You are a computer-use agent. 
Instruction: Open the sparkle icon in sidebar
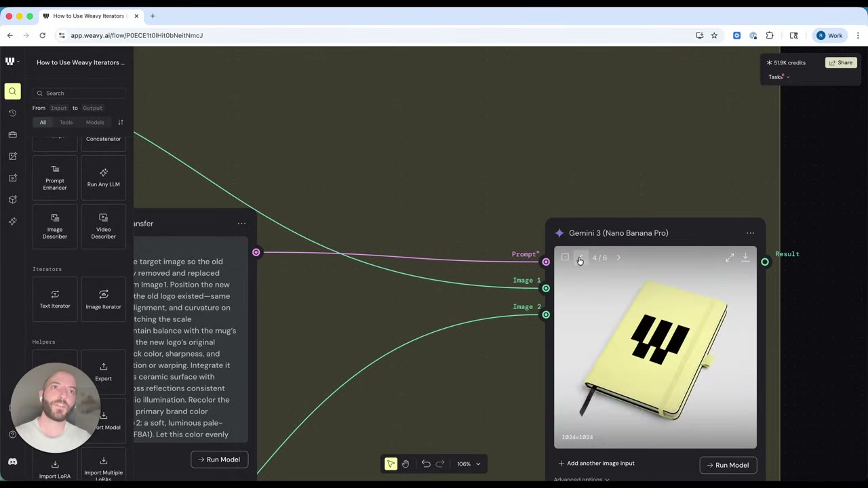point(12,222)
